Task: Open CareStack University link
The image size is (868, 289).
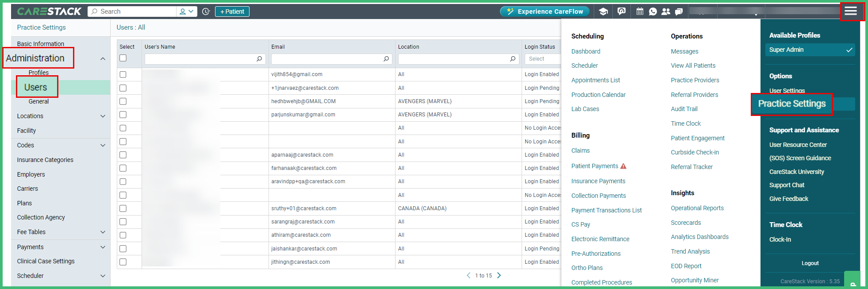Action: [x=797, y=172]
